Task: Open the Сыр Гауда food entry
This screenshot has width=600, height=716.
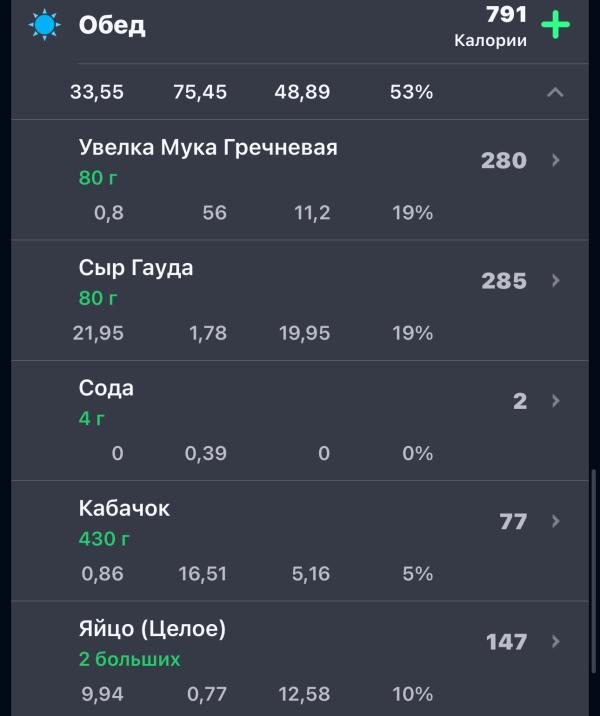Action: tap(136, 268)
